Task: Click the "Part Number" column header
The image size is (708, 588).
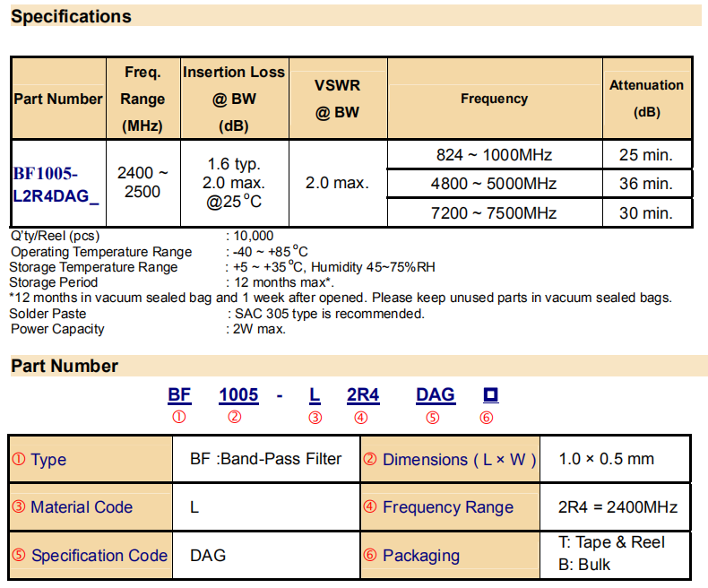Action: point(58,99)
